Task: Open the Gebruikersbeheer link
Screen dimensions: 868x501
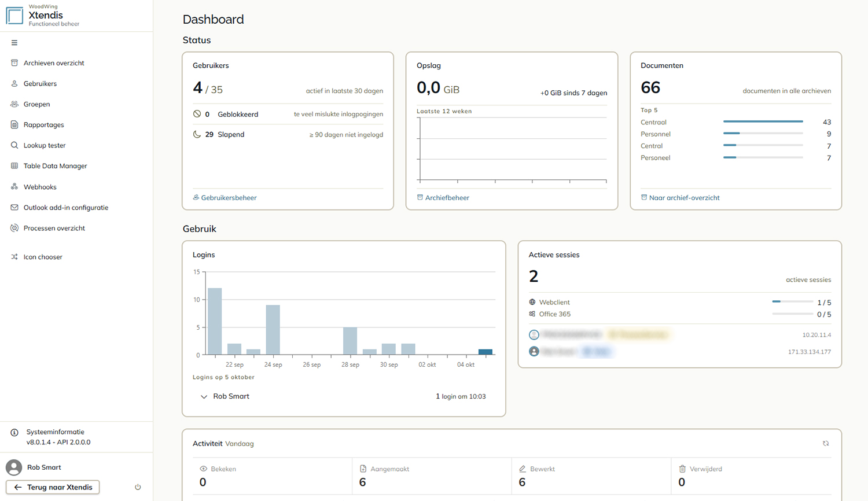Action: [225, 198]
